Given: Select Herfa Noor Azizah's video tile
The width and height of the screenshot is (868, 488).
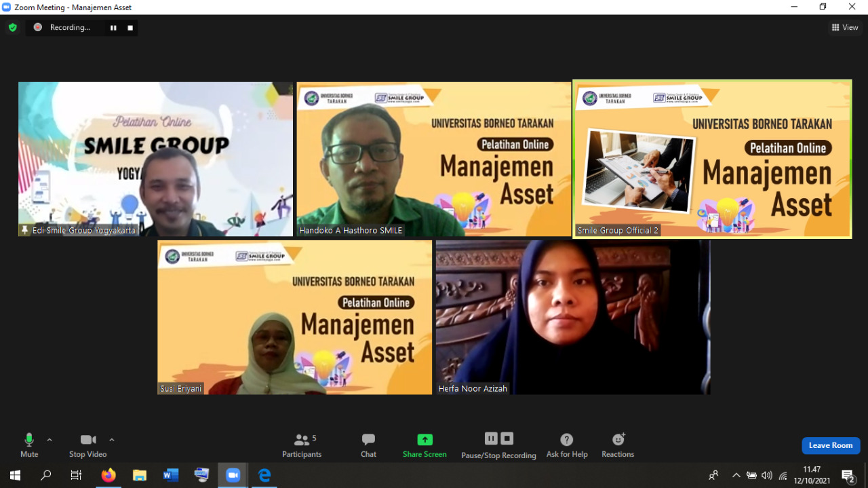Looking at the screenshot, I should coord(573,317).
